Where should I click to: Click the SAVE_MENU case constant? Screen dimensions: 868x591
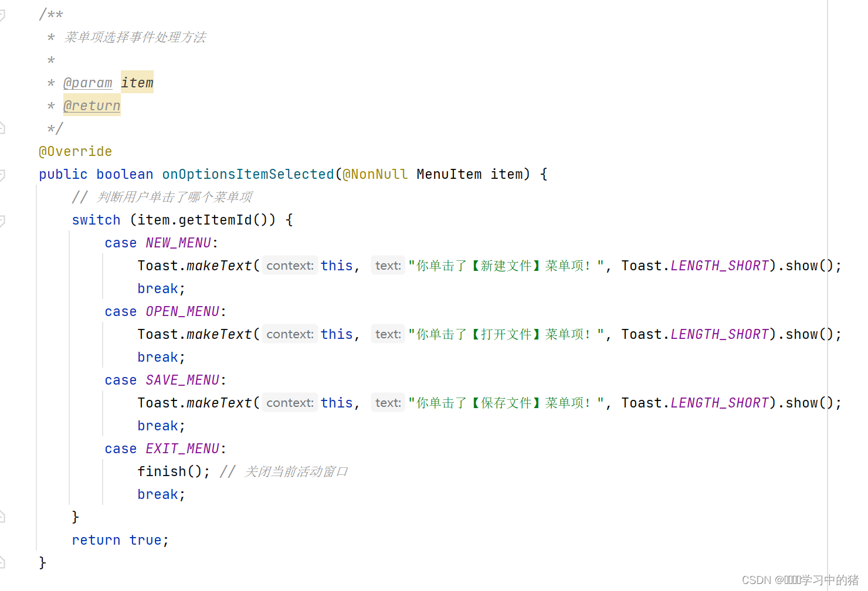[182, 380]
